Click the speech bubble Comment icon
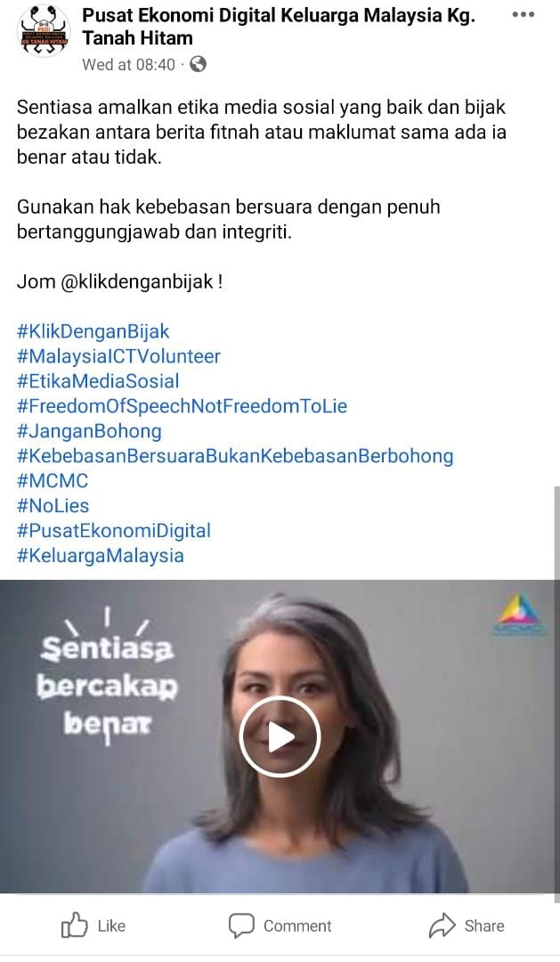This screenshot has width=560, height=962. (x=241, y=925)
